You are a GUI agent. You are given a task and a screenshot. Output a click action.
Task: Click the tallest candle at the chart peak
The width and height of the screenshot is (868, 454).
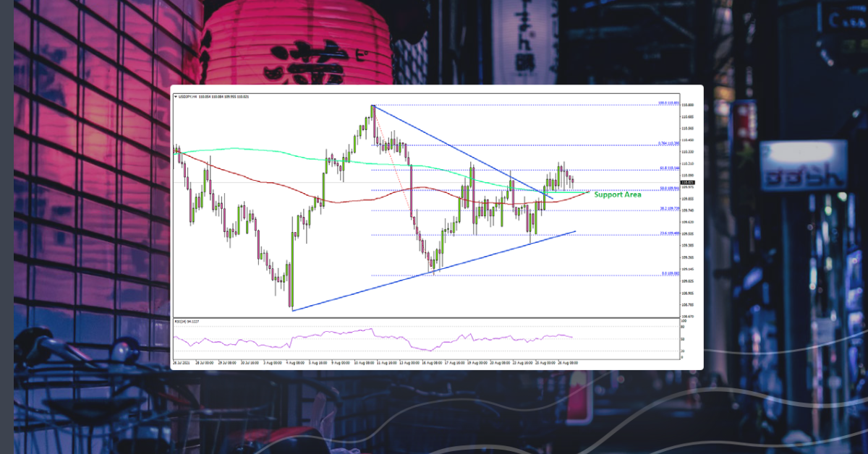point(373,119)
